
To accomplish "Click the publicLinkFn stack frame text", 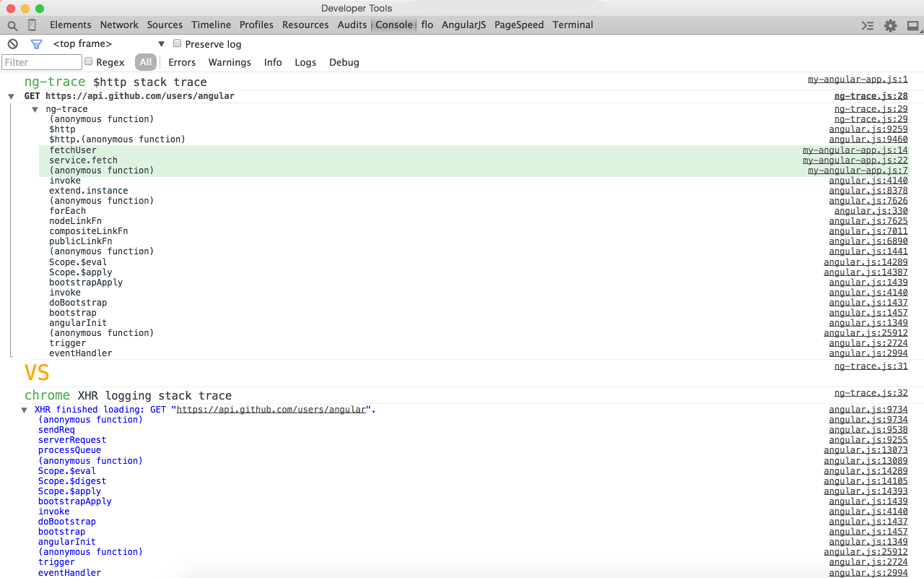I will pos(80,241).
